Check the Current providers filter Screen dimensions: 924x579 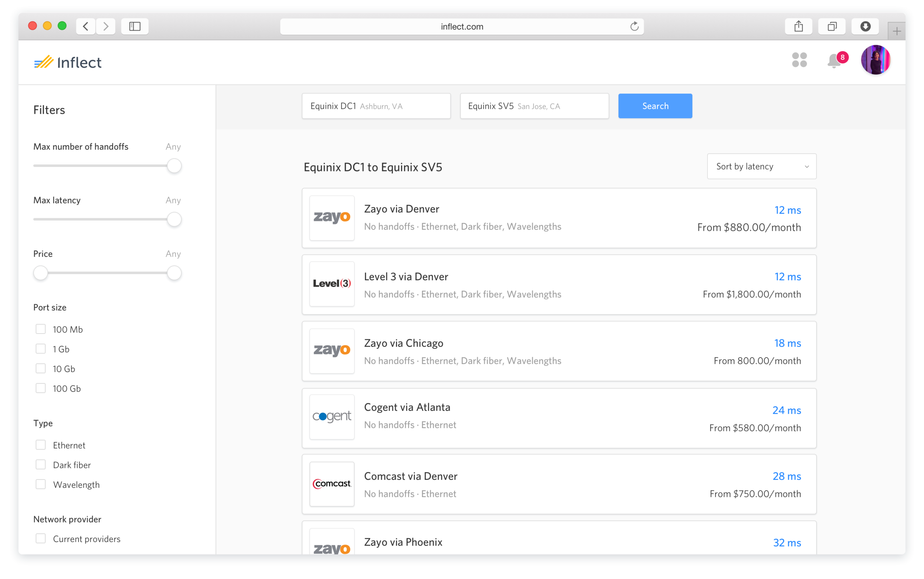tap(41, 538)
